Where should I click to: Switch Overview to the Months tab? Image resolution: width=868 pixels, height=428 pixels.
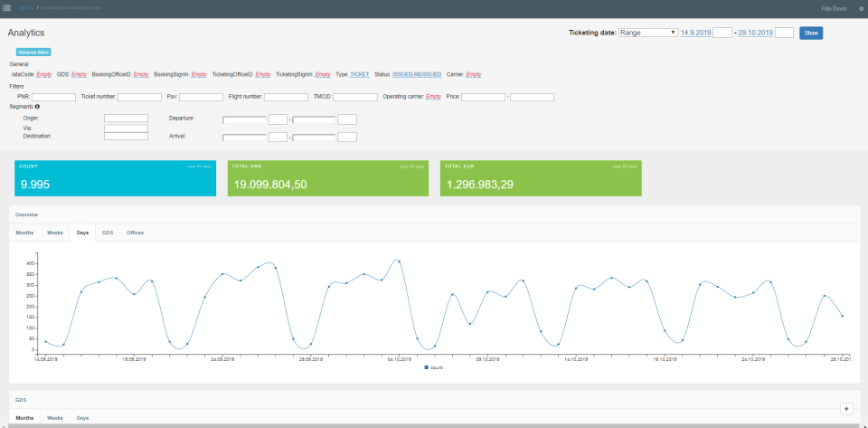tap(25, 233)
